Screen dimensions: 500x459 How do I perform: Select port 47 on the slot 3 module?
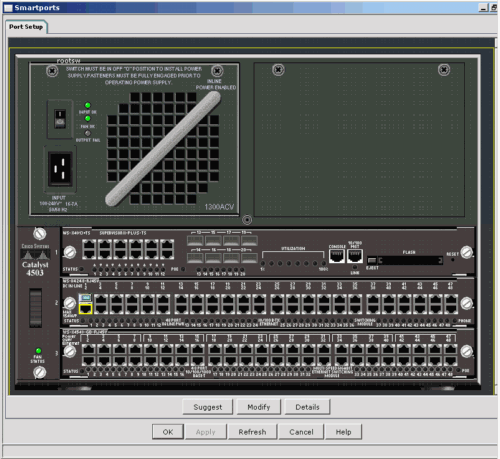tap(451, 350)
